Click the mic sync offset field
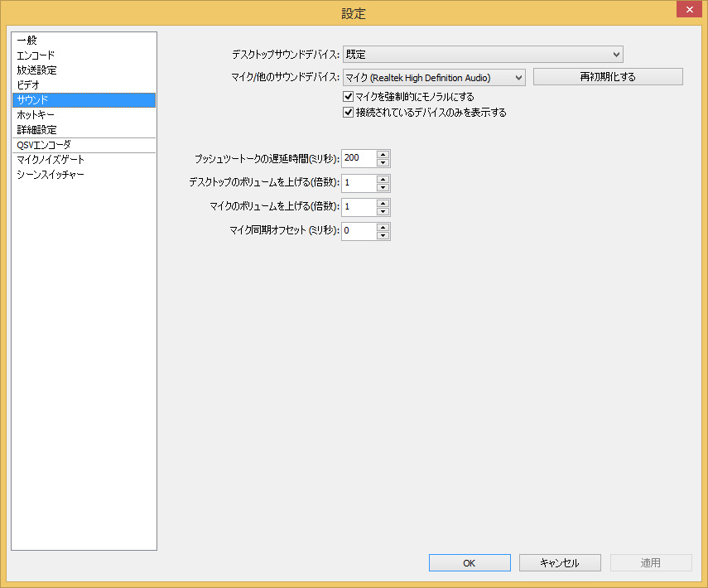The image size is (708, 588). (359, 231)
